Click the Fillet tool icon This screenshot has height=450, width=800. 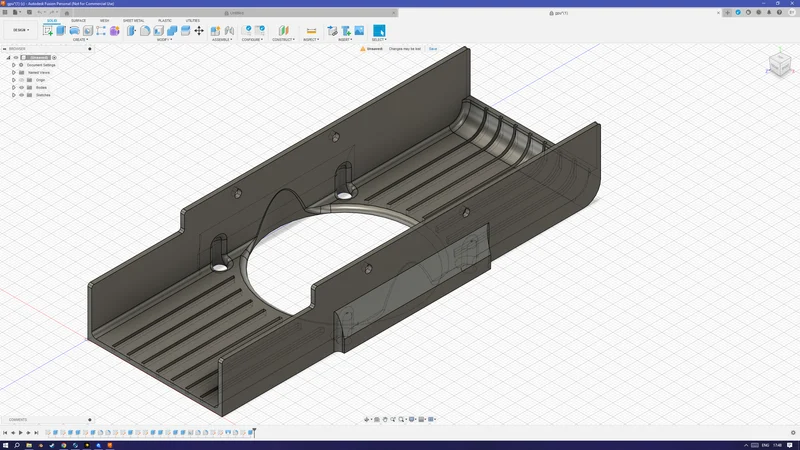[145, 31]
